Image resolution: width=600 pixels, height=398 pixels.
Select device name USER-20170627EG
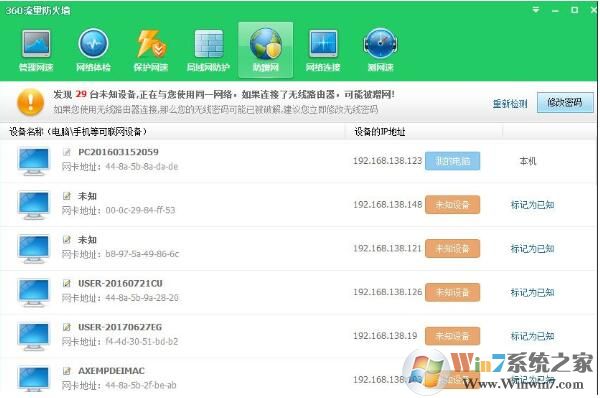coord(120,327)
